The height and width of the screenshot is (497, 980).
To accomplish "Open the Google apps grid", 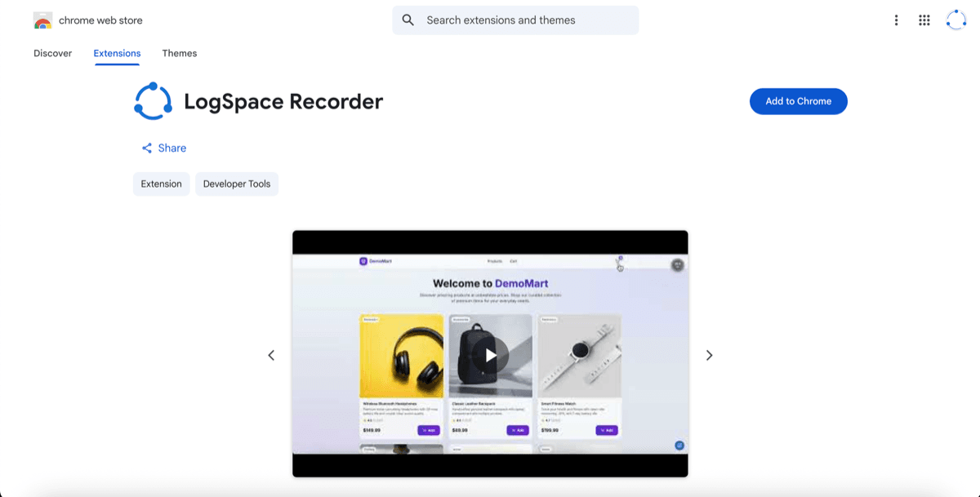I will (924, 20).
